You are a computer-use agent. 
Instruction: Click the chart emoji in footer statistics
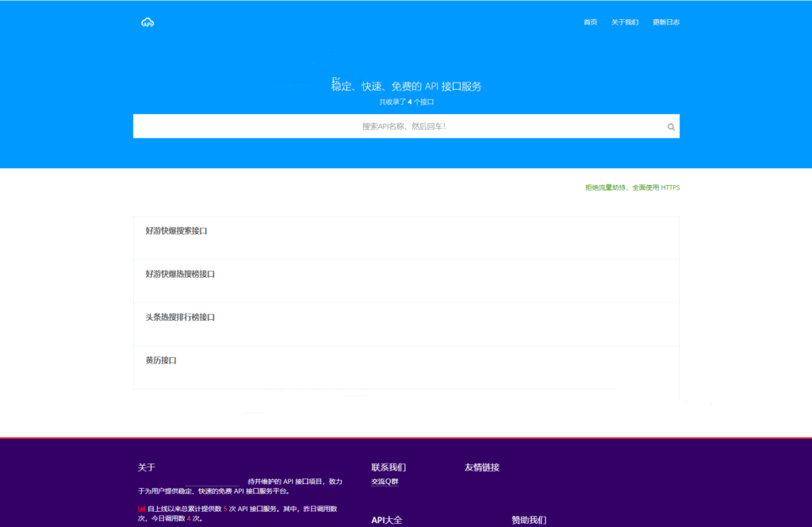point(140,509)
